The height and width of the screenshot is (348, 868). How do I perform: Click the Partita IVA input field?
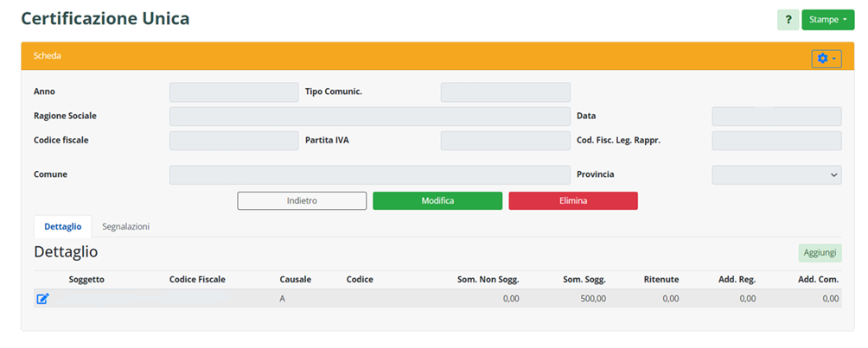(505, 141)
